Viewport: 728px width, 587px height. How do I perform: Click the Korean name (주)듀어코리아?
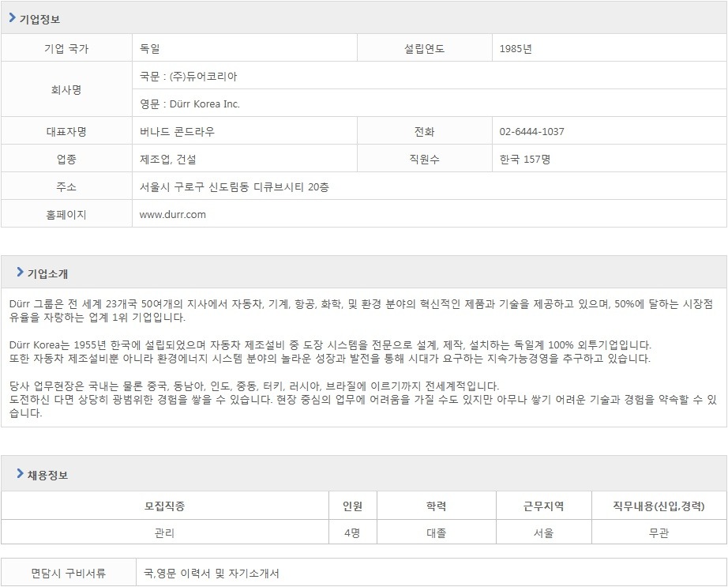[x=203, y=76]
